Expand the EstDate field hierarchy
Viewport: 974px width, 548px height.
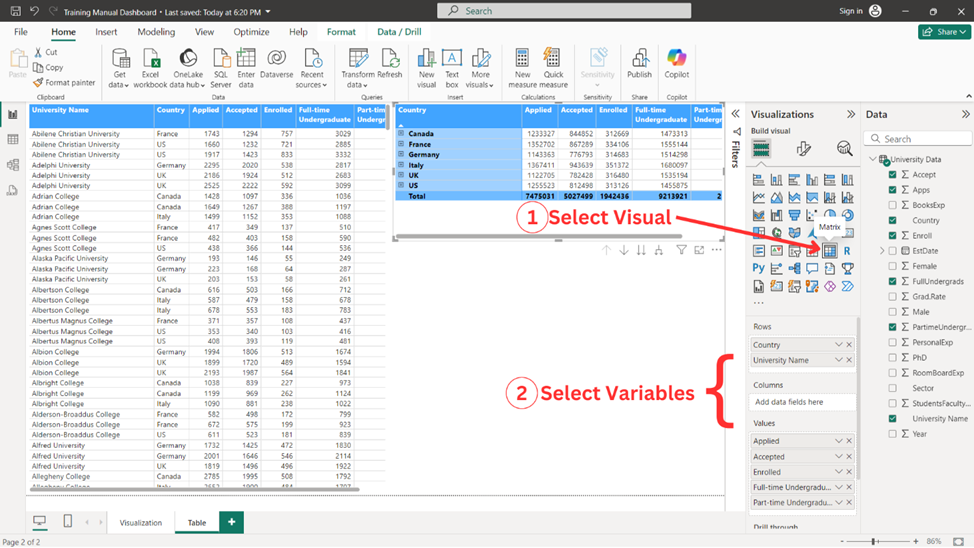pyautogui.click(x=881, y=251)
